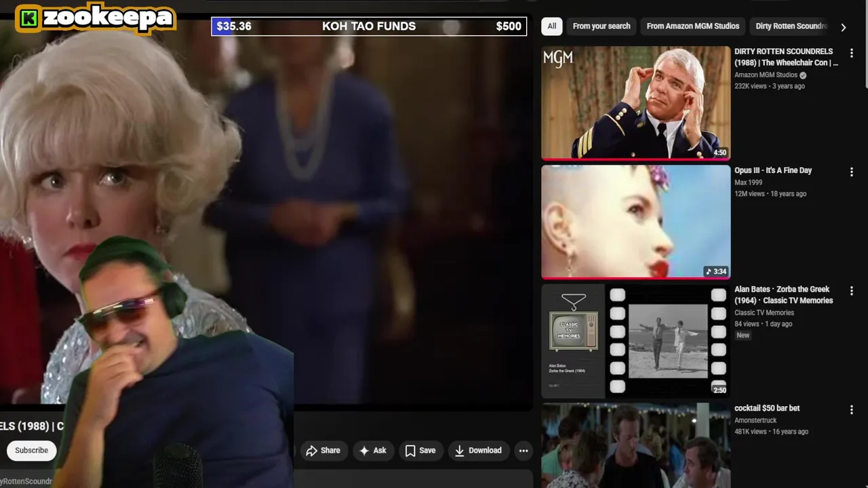The width and height of the screenshot is (868, 488).
Task: Open the Max 1999 channel link
Action: tap(748, 183)
